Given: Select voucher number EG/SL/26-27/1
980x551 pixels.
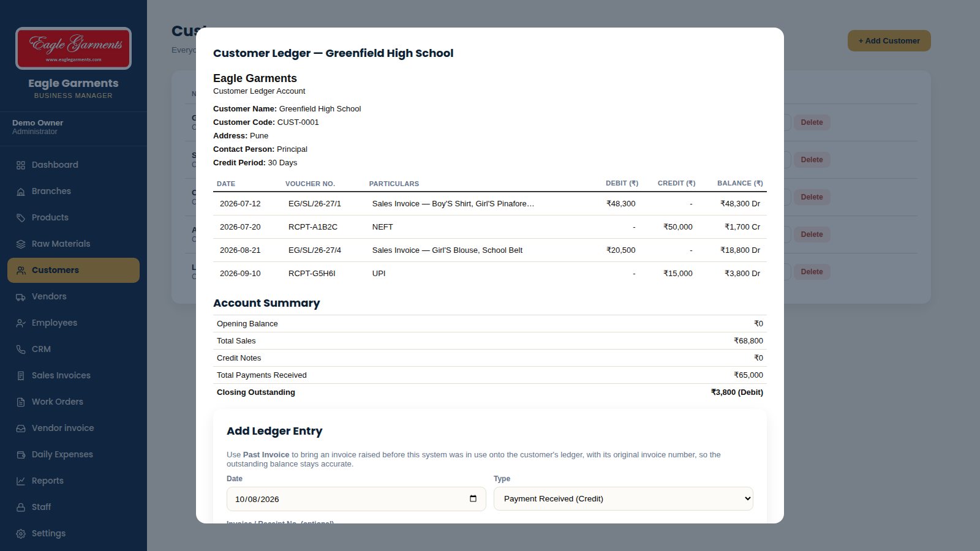Looking at the screenshot, I should pyautogui.click(x=315, y=204).
